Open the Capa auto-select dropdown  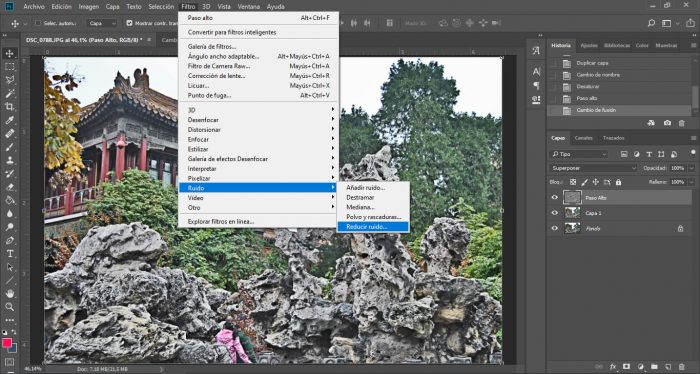tap(101, 23)
